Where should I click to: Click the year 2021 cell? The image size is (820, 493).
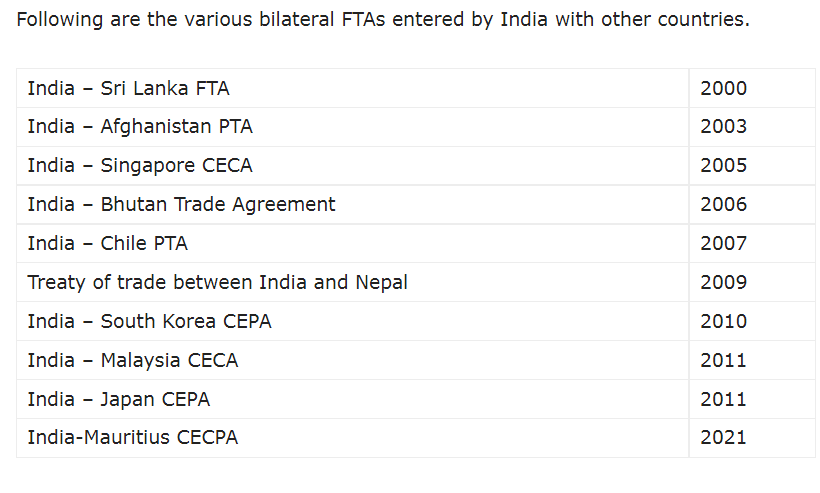(723, 437)
